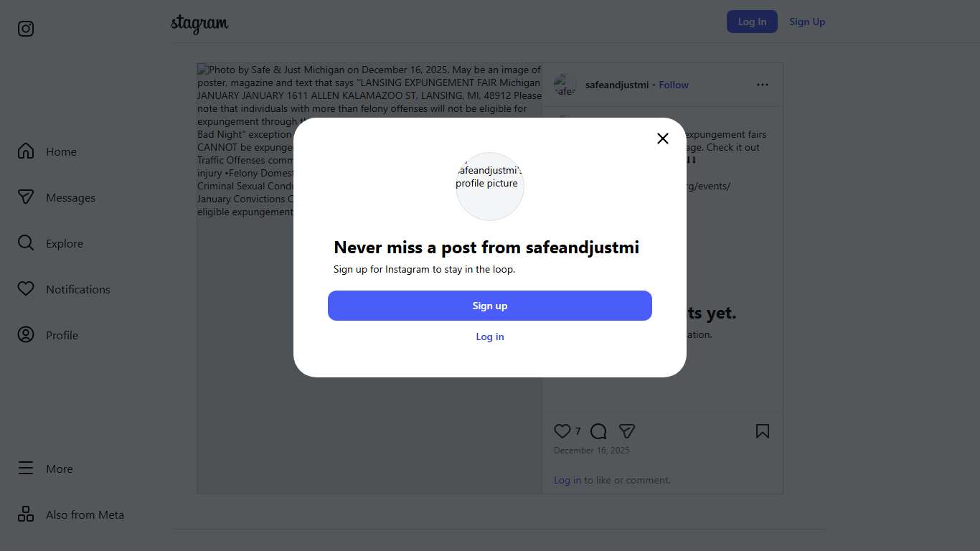Open Notifications heart icon in sidebar
The width and height of the screenshot is (980, 551).
tap(26, 289)
